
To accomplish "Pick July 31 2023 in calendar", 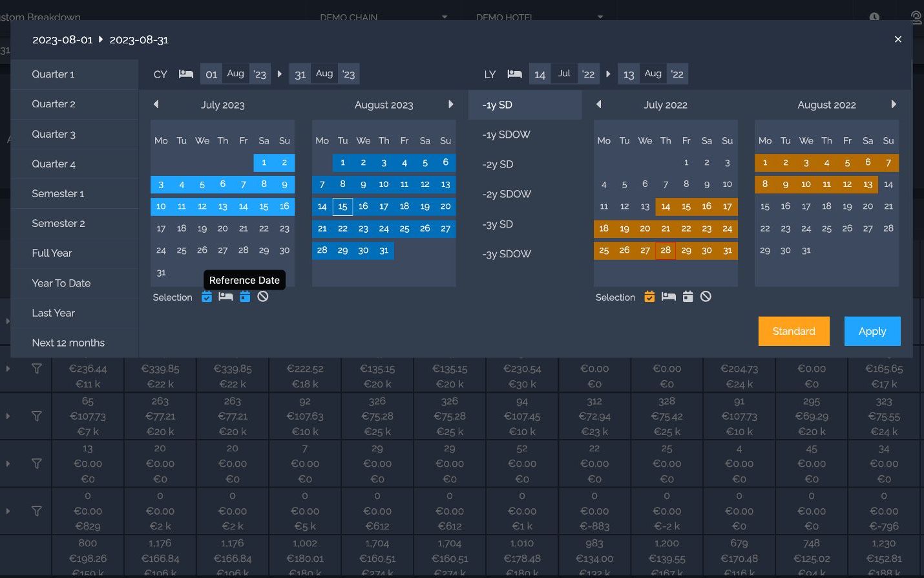I will [161, 273].
